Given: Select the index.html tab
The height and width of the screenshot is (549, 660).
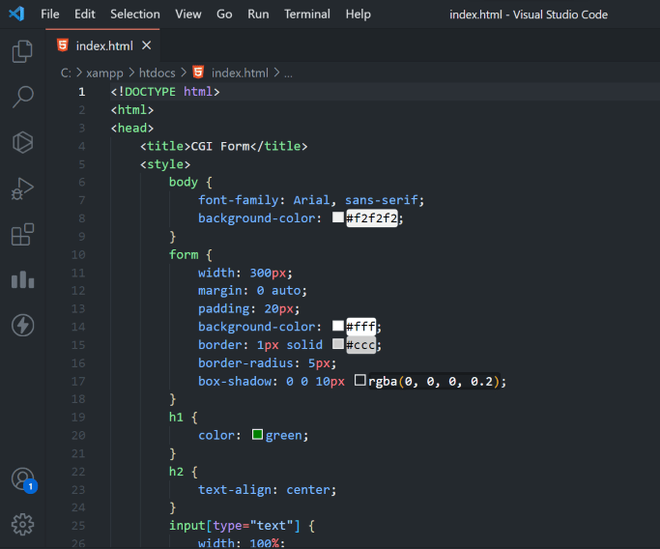Looking at the screenshot, I should click(x=104, y=45).
